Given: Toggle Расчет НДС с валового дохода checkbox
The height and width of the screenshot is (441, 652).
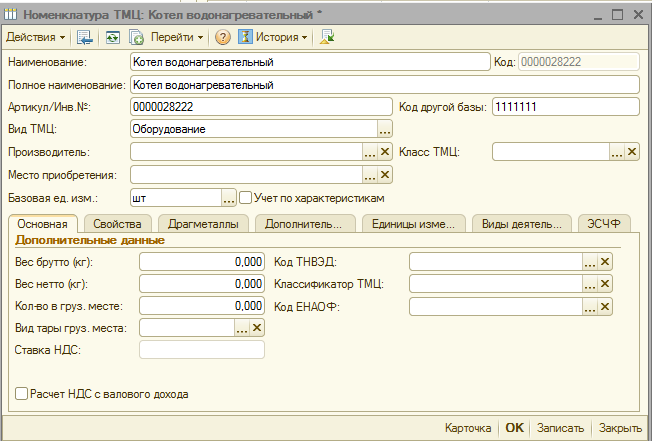Looking at the screenshot, I should pos(22,394).
